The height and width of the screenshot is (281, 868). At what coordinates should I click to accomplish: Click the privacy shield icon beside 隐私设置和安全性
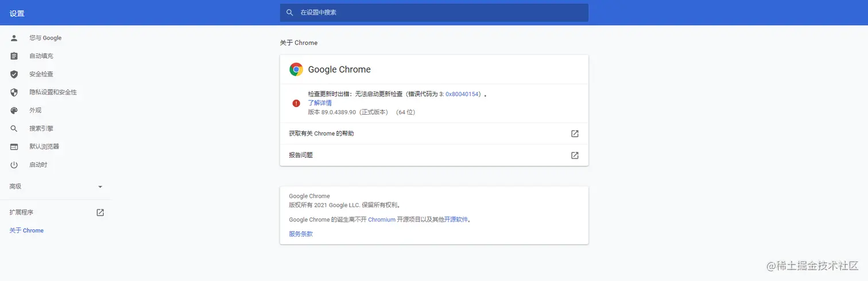pos(14,92)
